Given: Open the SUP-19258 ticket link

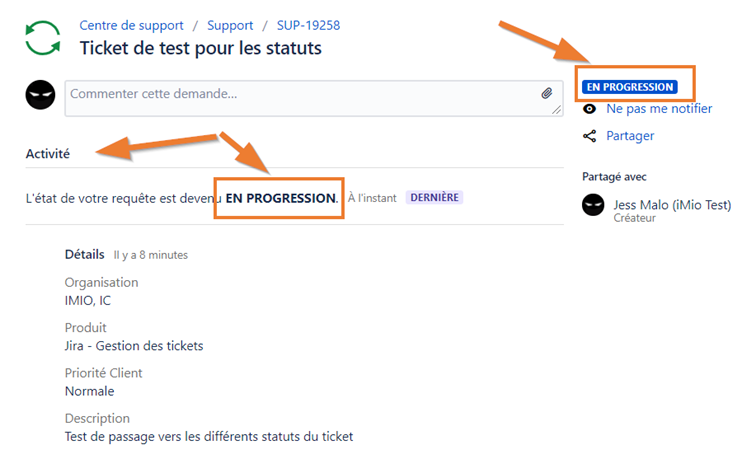Looking at the screenshot, I should (x=308, y=25).
